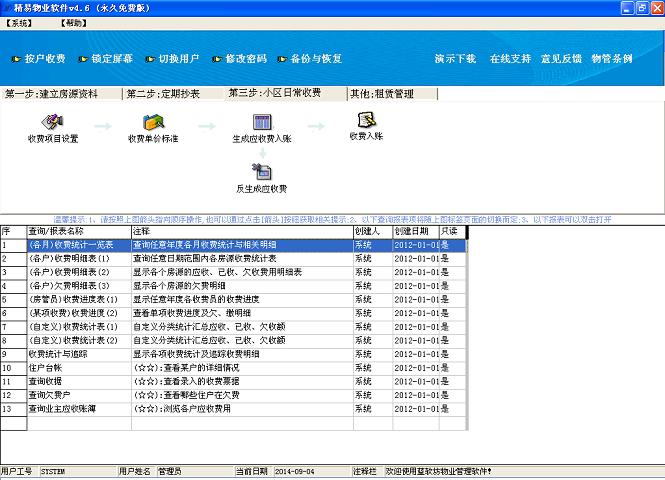
Task: Switch to 其他:租赁管理 tab
Action: point(392,94)
